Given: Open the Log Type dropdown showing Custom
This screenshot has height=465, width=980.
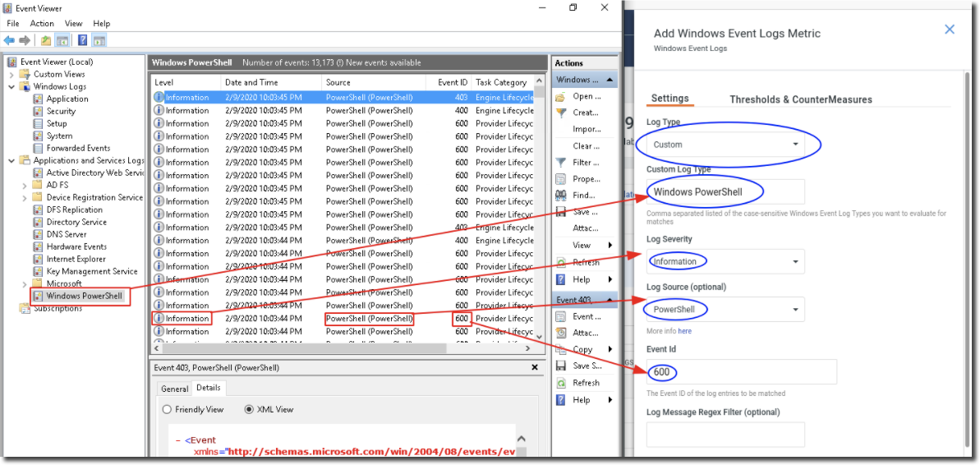Looking at the screenshot, I should 725,145.
